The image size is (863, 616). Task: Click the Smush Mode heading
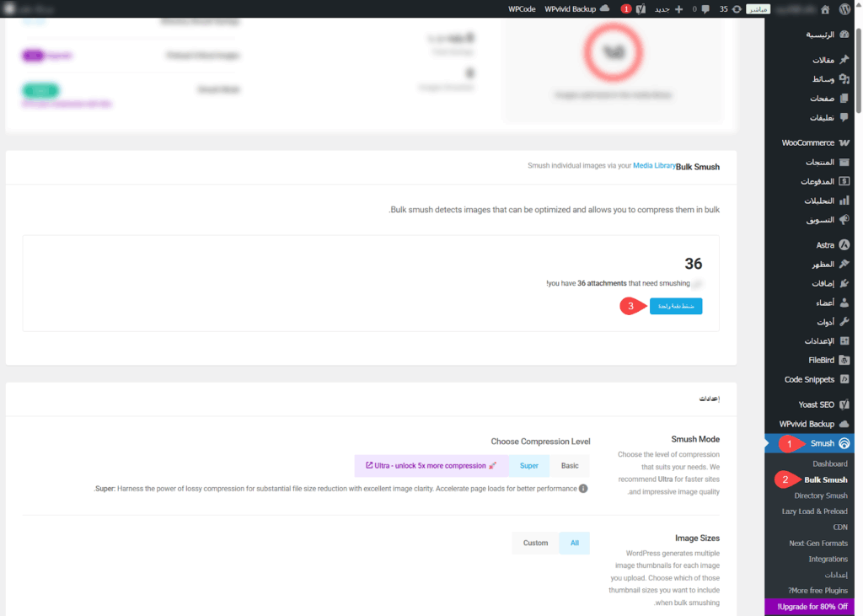pos(695,439)
